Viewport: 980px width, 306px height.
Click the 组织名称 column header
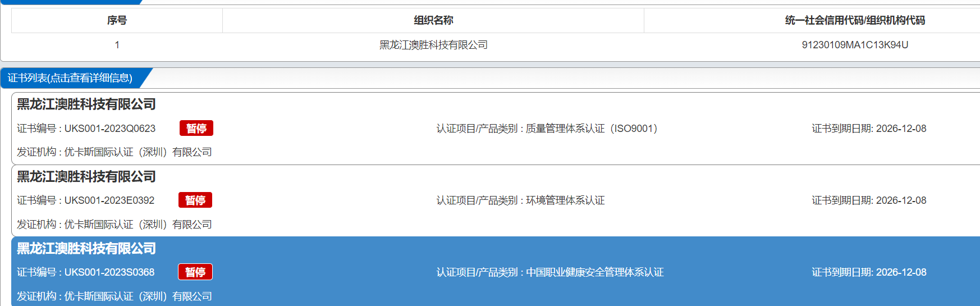[x=433, y=20]
